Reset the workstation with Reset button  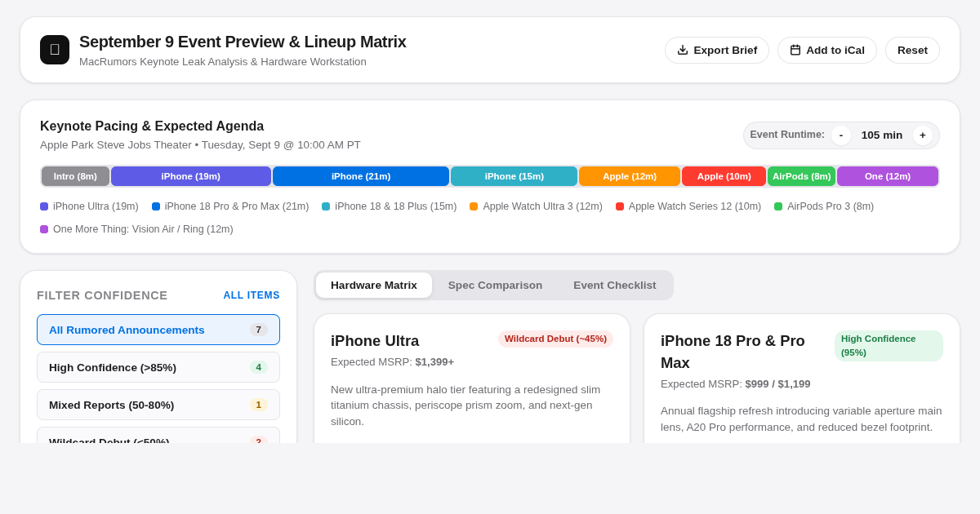point(912,50)
